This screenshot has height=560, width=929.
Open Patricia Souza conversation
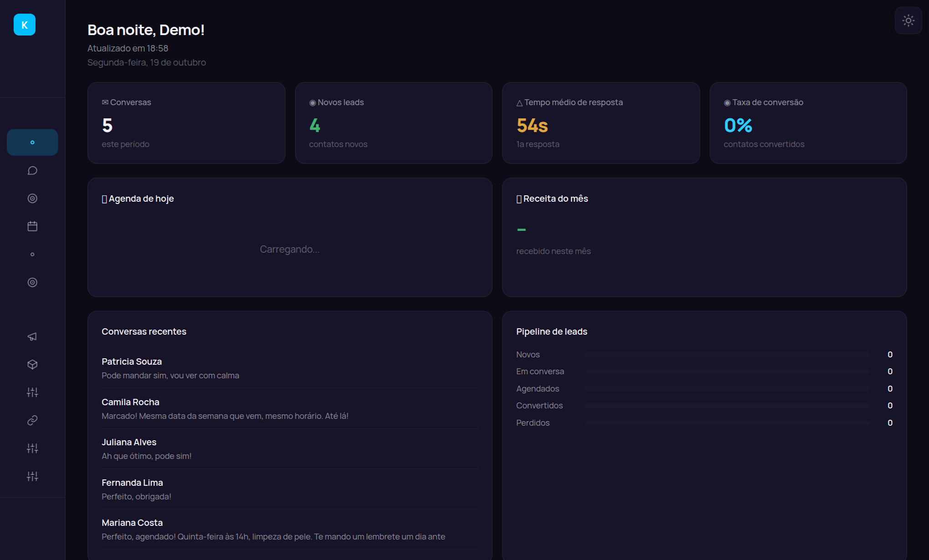tap(290, 368)
